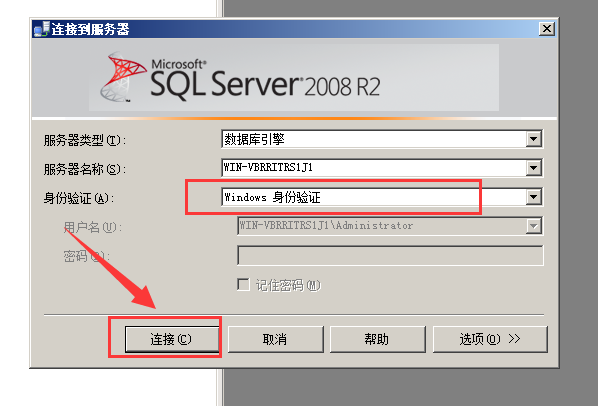Click the 取消 (Cancel) button
Viewport: 598px width, 406px height.
(x=275, y=339)
